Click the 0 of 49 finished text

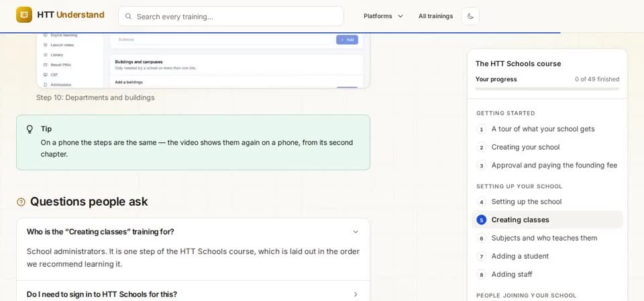tap(597, 79)
